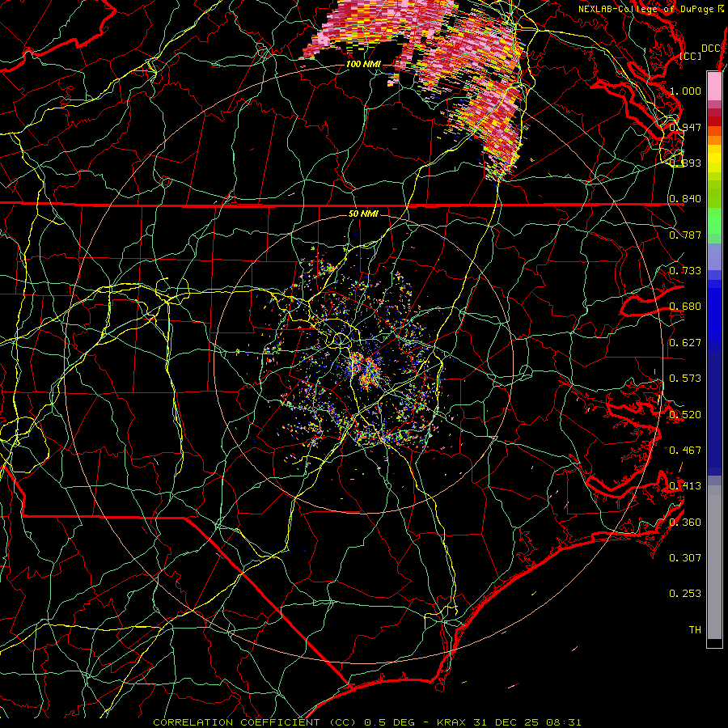Select the 0.360 scale value

tap(685, 523)
